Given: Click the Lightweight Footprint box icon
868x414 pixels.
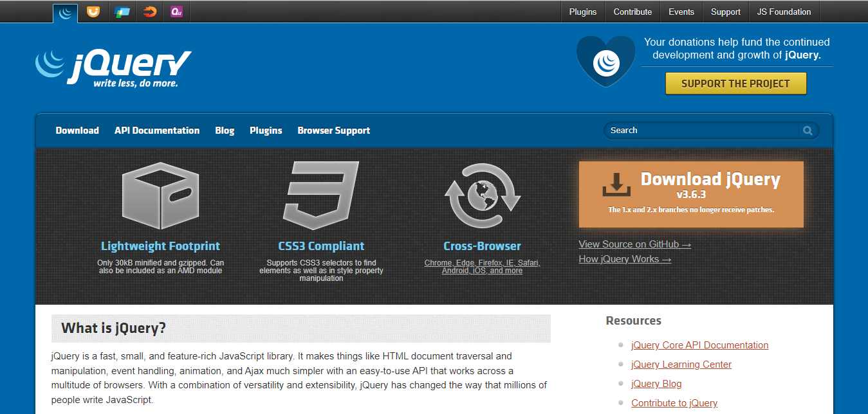Looking at the screenshot, I should (160, 196).
